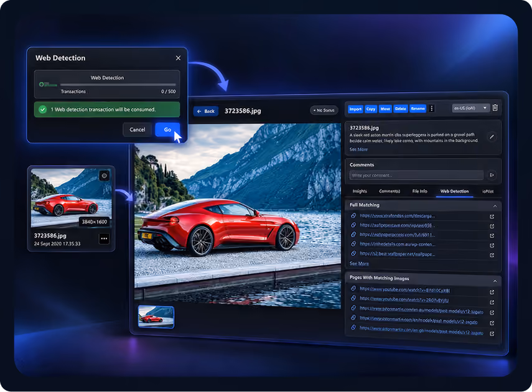The width and height of the screenshot is (532, 392).
Task: Show more Full Matching results via See More
Action: coord(359,264)
